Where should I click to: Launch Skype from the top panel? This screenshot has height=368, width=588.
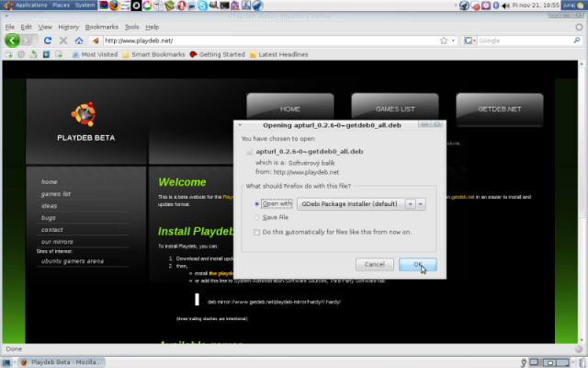[202, 6]
